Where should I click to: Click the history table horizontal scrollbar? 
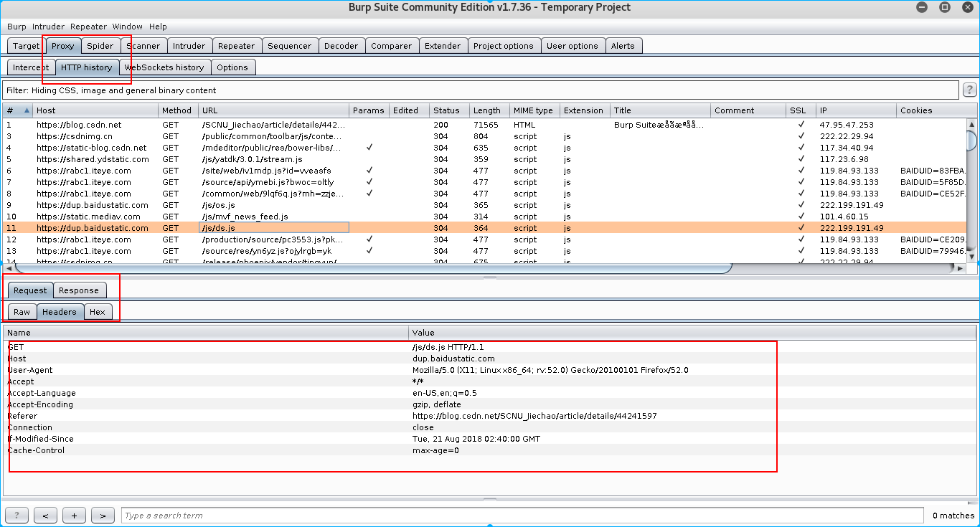pyautogui.click(x=373, y=268)
